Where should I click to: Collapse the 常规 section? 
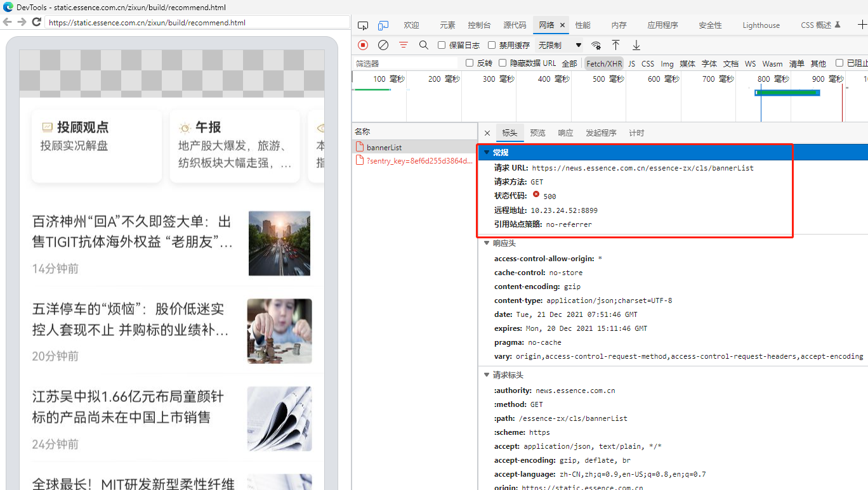[487, 152]
